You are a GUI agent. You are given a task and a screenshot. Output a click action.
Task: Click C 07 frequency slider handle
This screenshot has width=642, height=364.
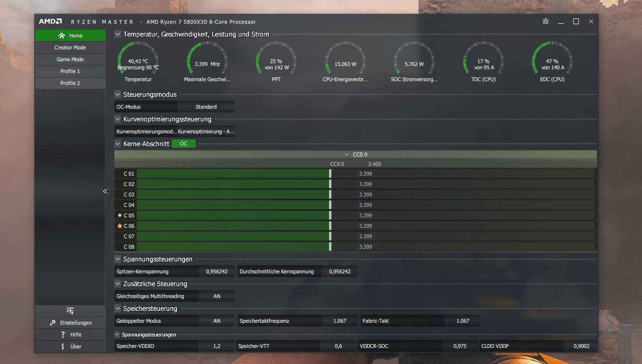[330, 236]
